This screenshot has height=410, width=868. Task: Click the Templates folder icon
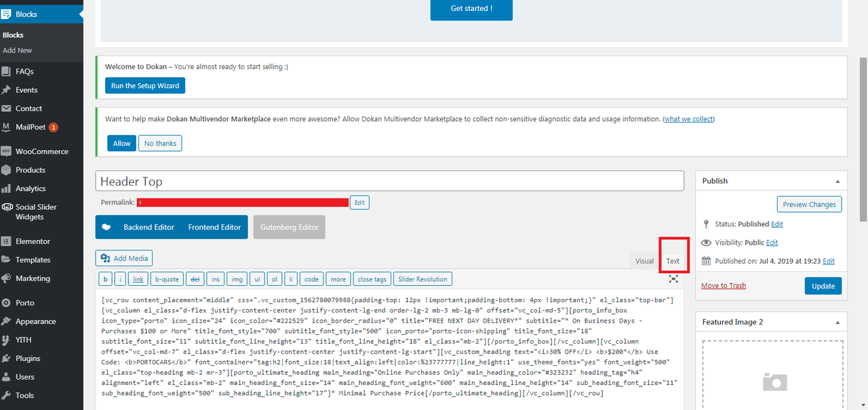[x=6, y=260]
